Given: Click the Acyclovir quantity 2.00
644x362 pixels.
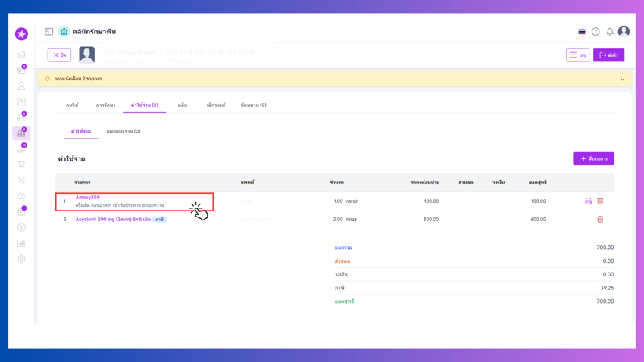Looking at the screenshot, I should click(338, 220).
